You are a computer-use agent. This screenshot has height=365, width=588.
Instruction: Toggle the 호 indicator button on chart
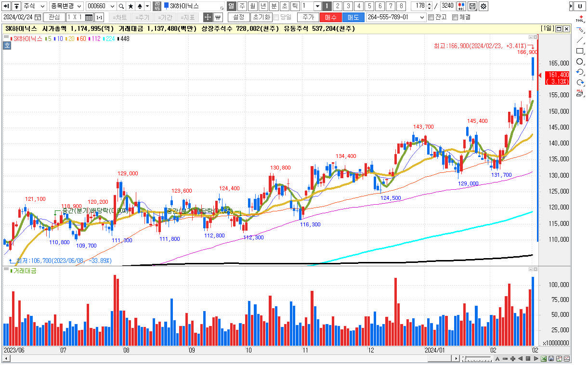[x=7, y=46]
